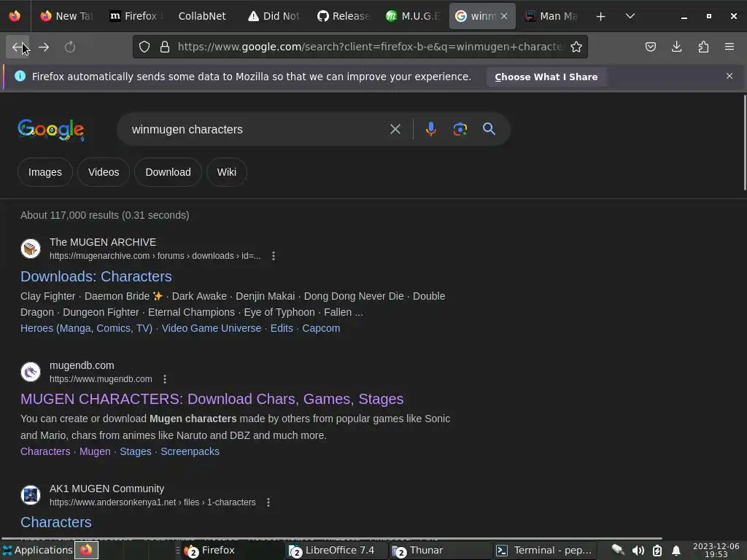Apply the Download search chip

(x=169, y=172)
